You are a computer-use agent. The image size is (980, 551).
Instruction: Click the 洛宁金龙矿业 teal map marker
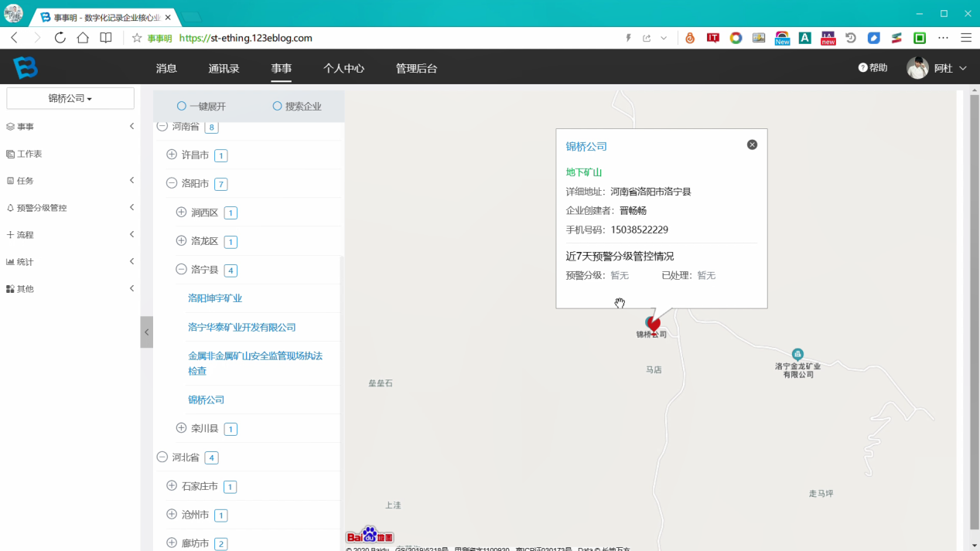(x=797, y=354)
